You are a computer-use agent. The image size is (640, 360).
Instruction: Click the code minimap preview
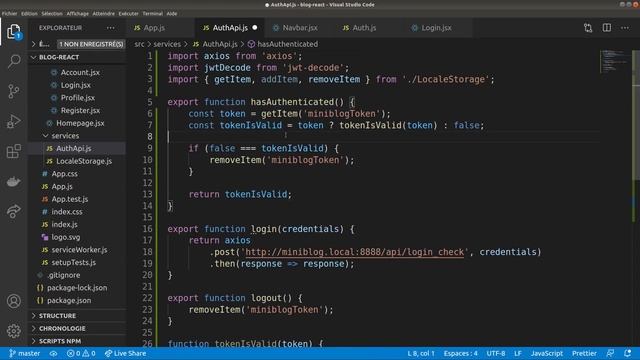click(x=615, y=61)
